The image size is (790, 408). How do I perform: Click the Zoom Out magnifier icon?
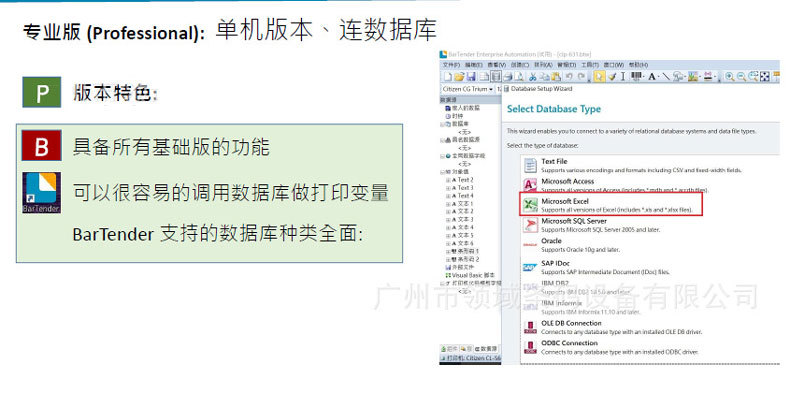pos(742,77)
